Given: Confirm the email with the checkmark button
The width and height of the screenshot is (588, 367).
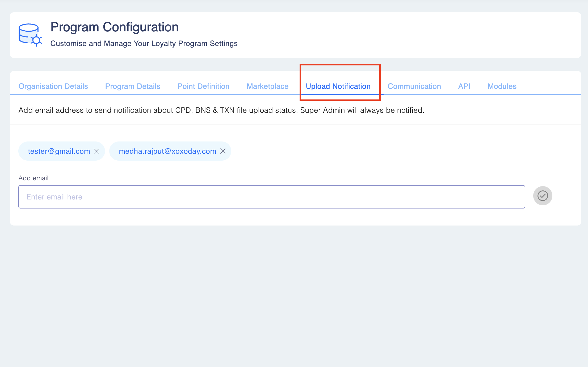Looking at the screenshot, I should point(543,196).
